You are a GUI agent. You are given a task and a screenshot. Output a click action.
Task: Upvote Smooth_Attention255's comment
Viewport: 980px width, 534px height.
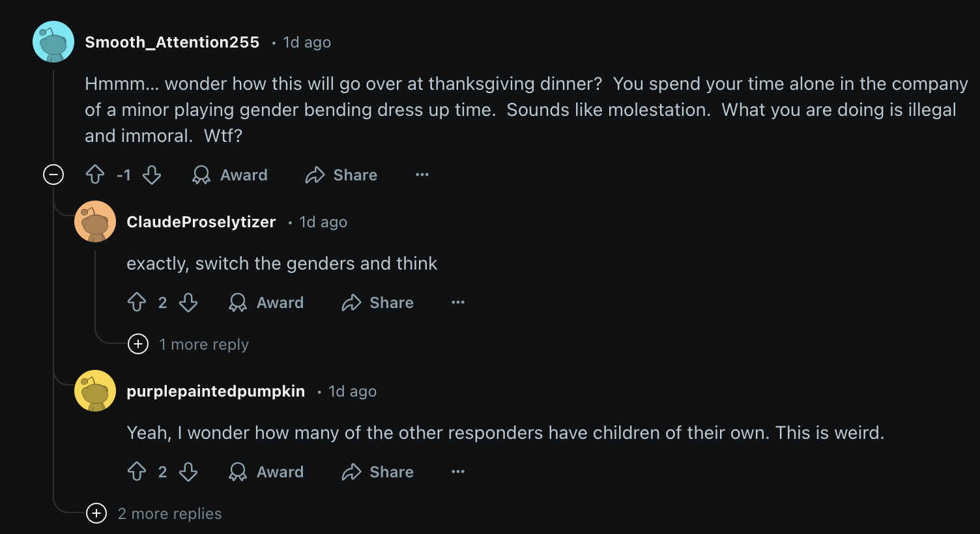[x=95, y=175]
